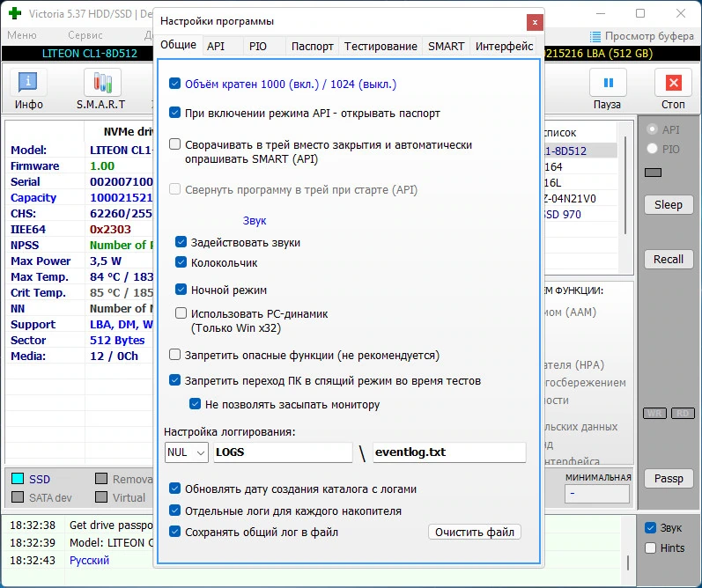The width and height of the screenshot is (702, 588).
Task: Enable Сворачивать в трей вместо закрытия
Action: point(174,144)
